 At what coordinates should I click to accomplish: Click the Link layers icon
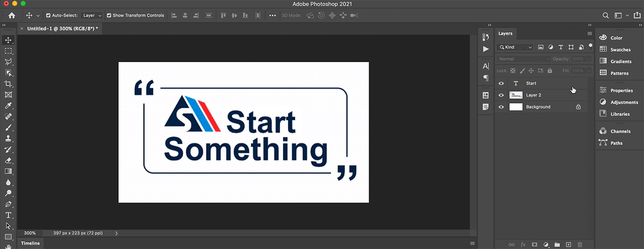pyautogui.click(x=512, y=244)
